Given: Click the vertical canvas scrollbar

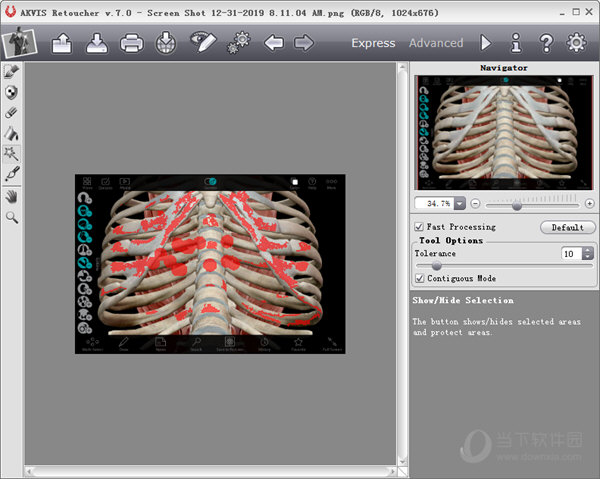Looking at the screenshot, I should [402, 264].
